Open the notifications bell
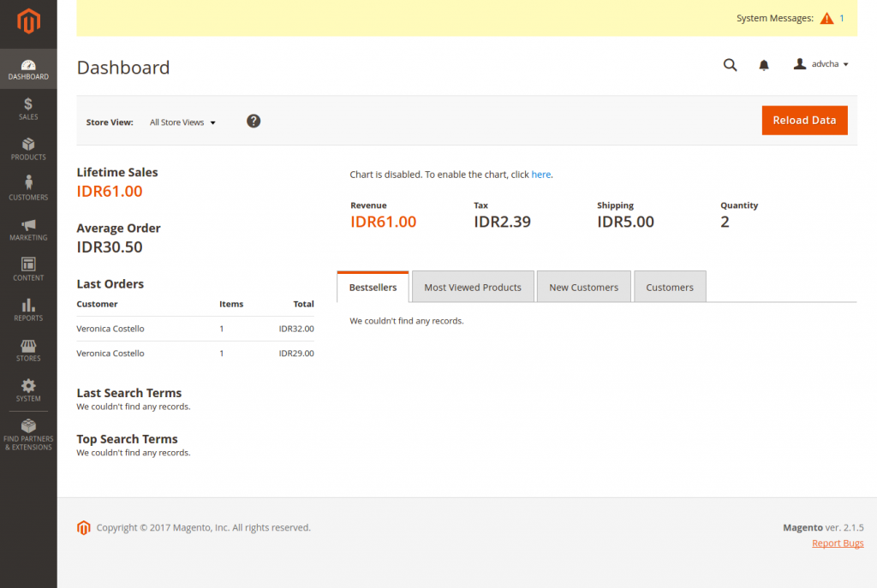 tap(764, 65)
